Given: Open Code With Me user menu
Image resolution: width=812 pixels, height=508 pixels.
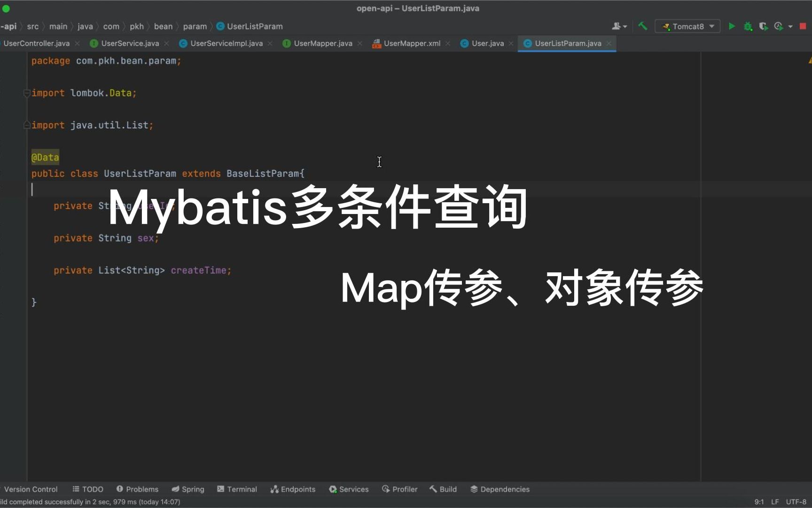Looking at the screenshot, I should tap(619, 26).
